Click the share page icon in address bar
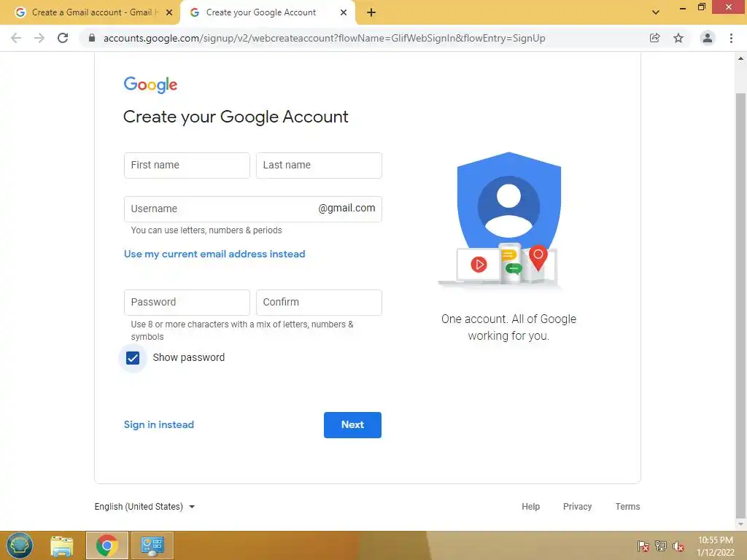This screenshot has height=560, width=747. (654, 38)
